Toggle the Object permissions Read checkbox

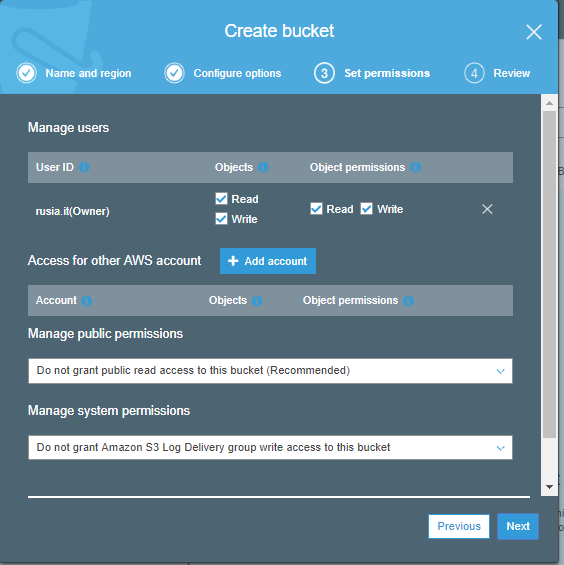(316, 209)
